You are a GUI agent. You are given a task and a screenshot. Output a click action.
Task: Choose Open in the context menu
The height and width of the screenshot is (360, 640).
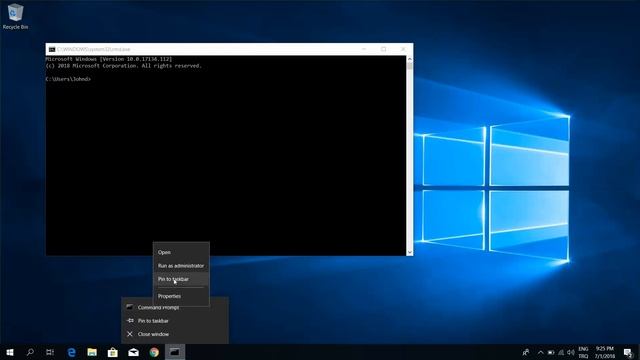coord(181,252)
